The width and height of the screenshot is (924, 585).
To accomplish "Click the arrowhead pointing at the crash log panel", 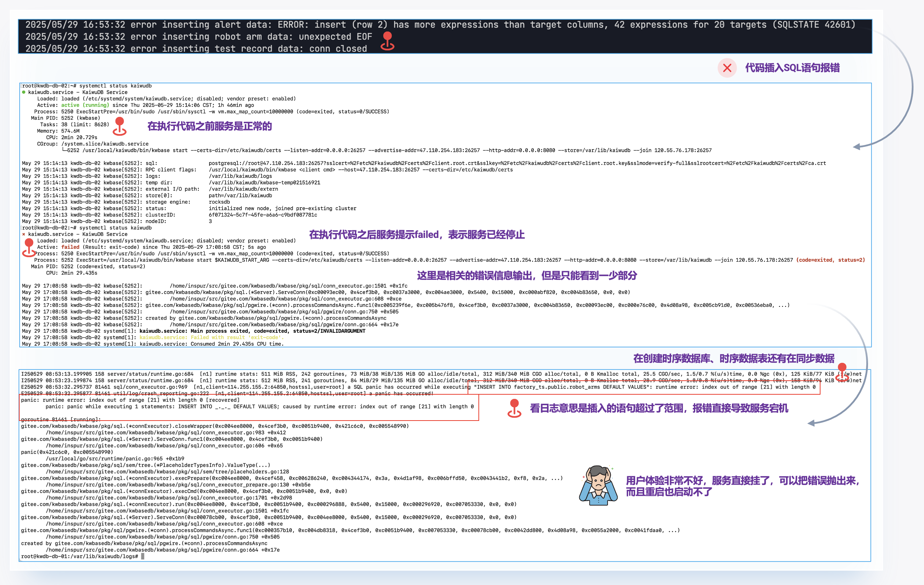I will click(x=811, y=423).
